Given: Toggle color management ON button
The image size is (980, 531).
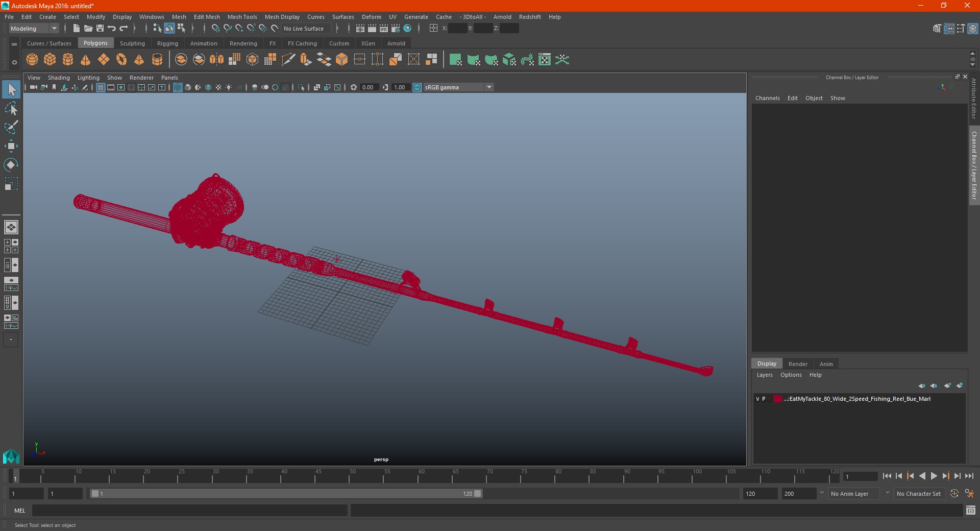Looking at the screenshot, I should tap(417, 87).
